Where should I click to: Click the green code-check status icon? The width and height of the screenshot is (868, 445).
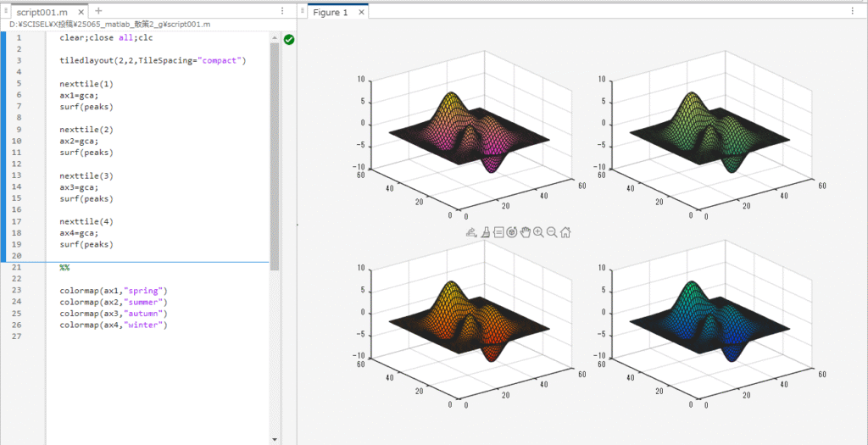point(288,39)
